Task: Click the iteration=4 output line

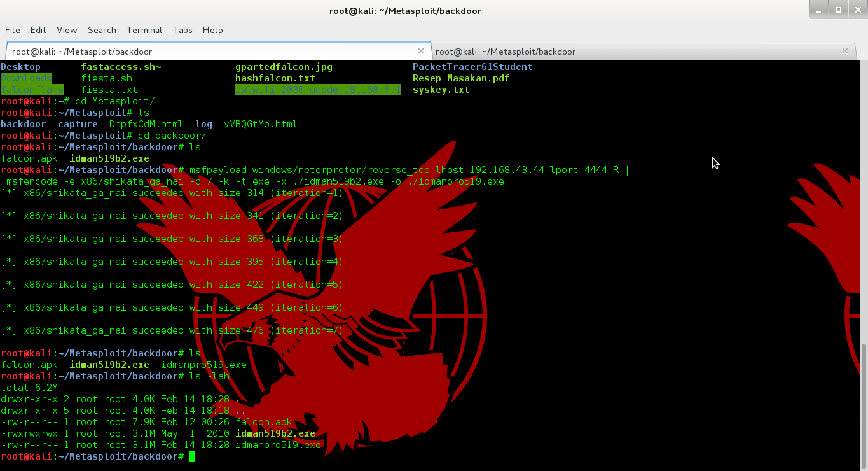Action: 172,262
